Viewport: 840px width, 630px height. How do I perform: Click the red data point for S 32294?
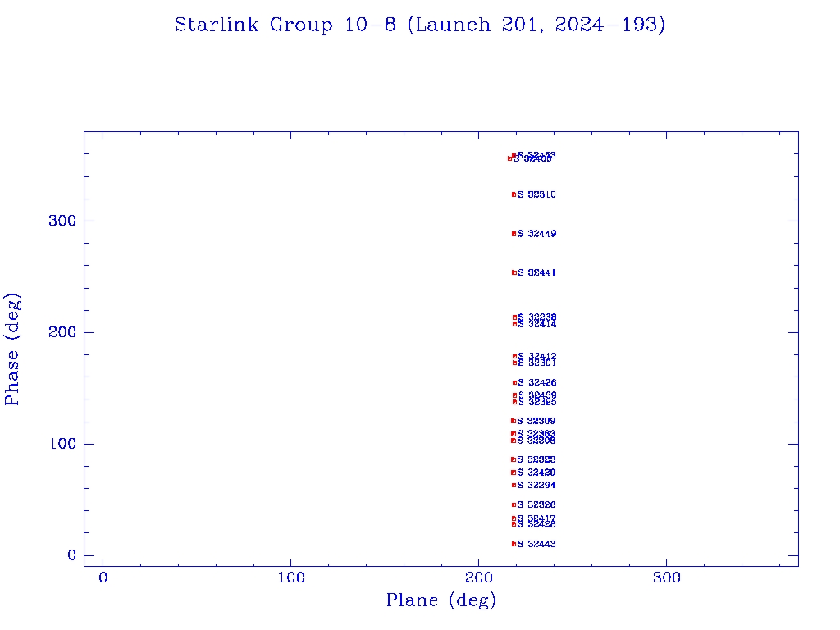click(514, 486)
